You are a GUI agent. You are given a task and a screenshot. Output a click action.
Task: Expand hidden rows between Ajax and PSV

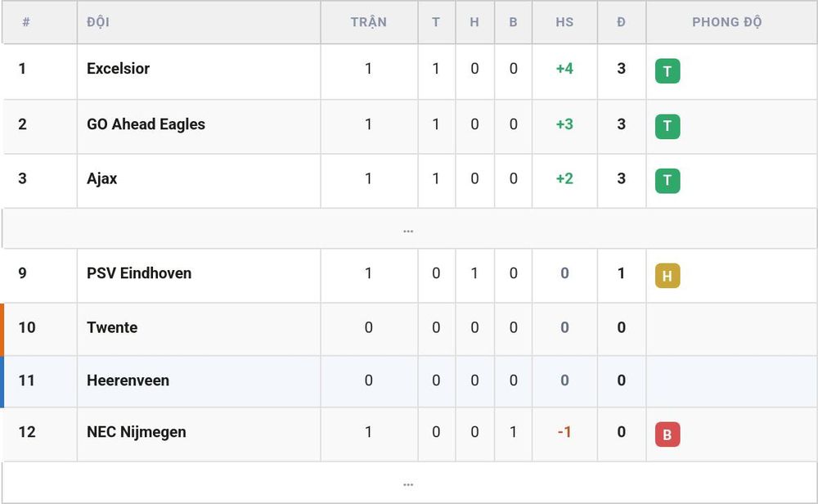point(408,228)
